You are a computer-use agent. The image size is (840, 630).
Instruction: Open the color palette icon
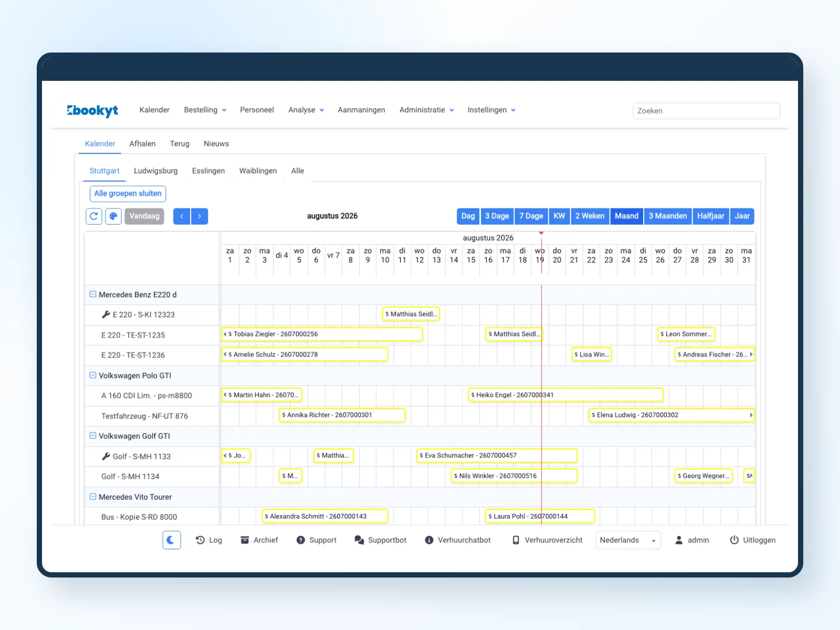[113, 216]
